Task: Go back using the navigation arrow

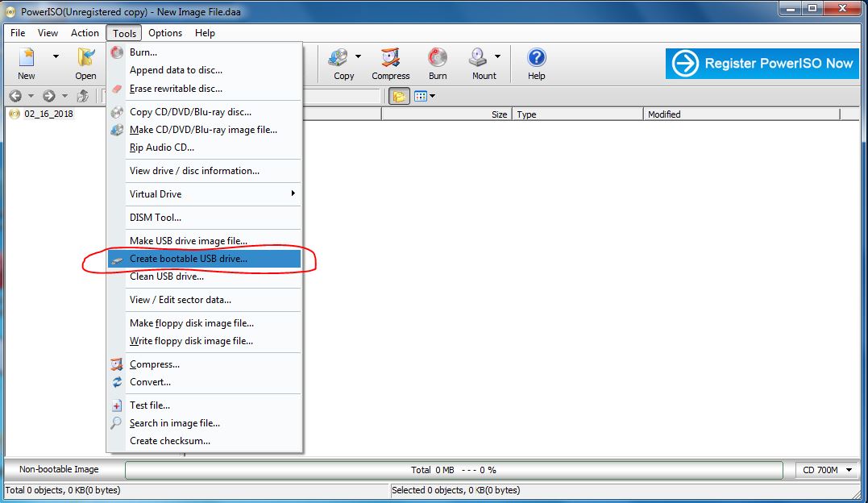Action: [x=15, y=95]
